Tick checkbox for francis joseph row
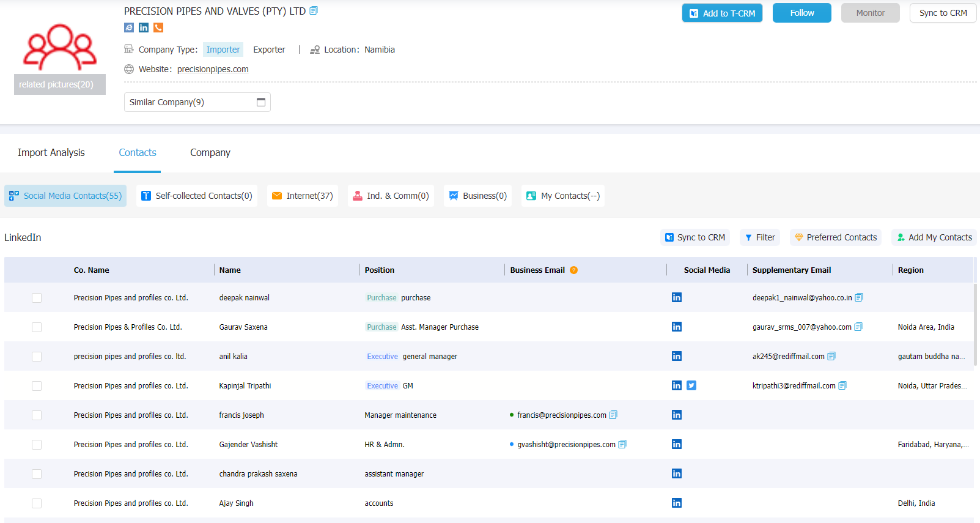980x523 pixels. point(37,415)
